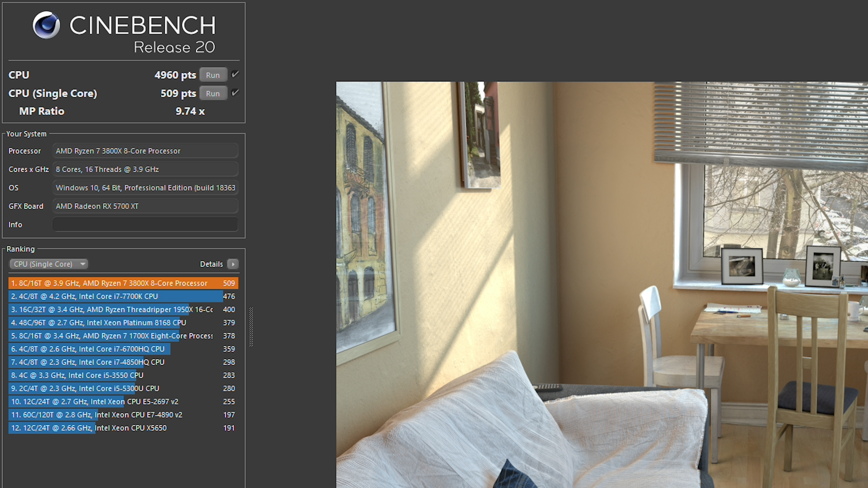Click the GFX Board field

point(145,206)
